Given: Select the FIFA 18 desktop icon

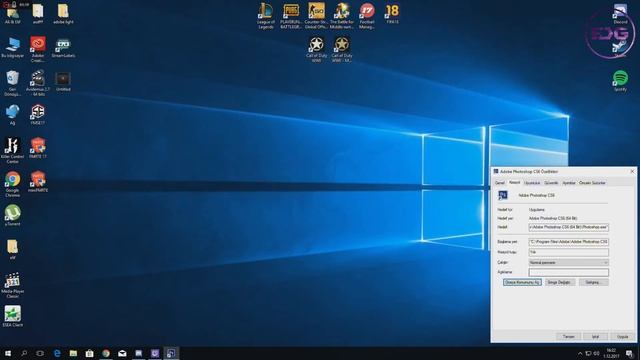Looking at the screenshot, I should (x=392, y=14).
